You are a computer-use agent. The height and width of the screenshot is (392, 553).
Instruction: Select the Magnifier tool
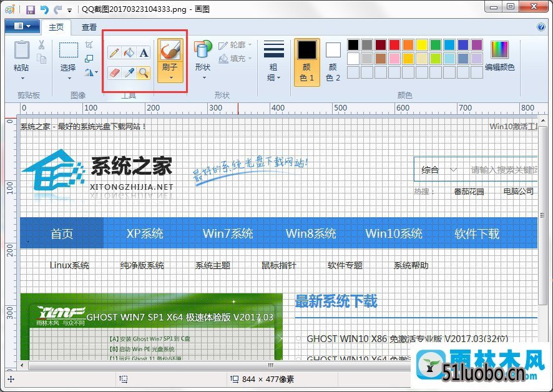coord(144,72)
